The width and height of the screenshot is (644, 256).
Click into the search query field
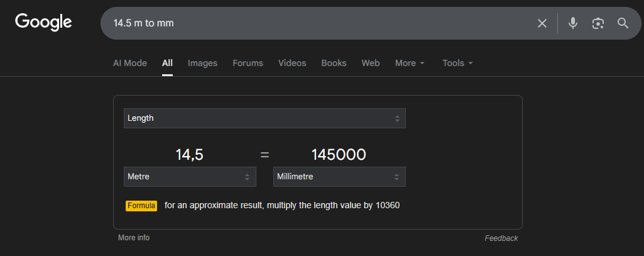click(314, 23)
